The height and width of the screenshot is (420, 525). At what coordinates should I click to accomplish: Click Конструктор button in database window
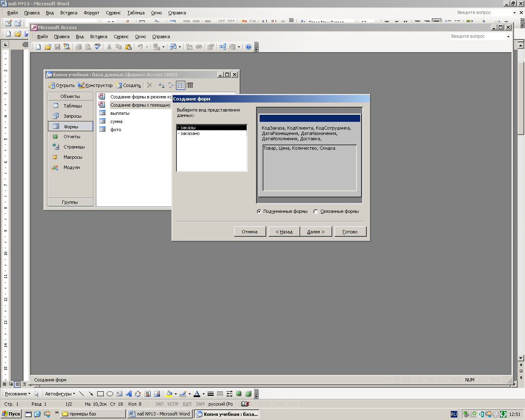pyautogui.click(x=95, y=85)
